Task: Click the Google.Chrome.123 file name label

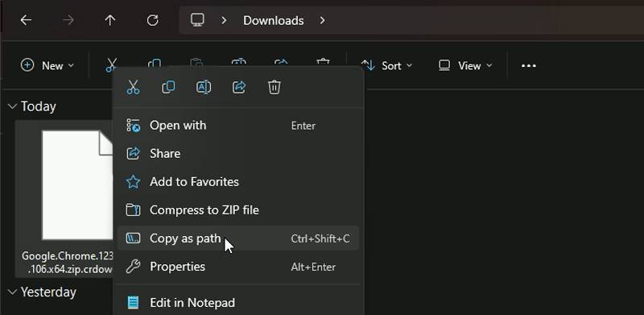Action: click(67, 263)
